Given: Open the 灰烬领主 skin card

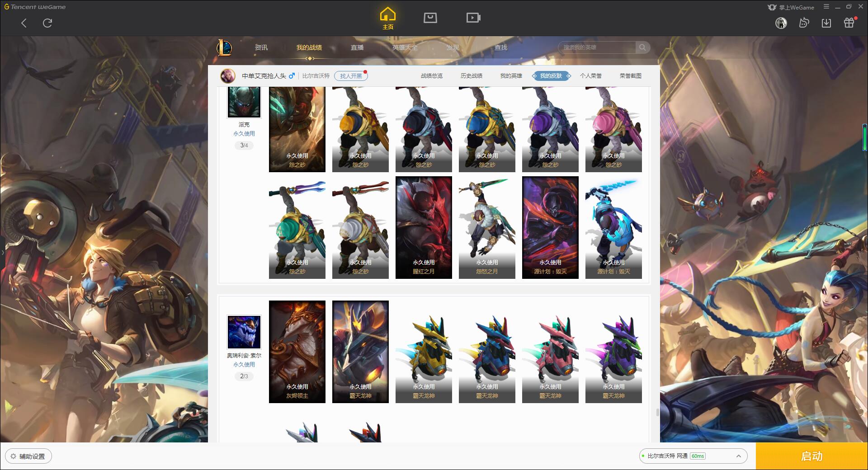Looking at the screenshot, I should pos(297,352).
